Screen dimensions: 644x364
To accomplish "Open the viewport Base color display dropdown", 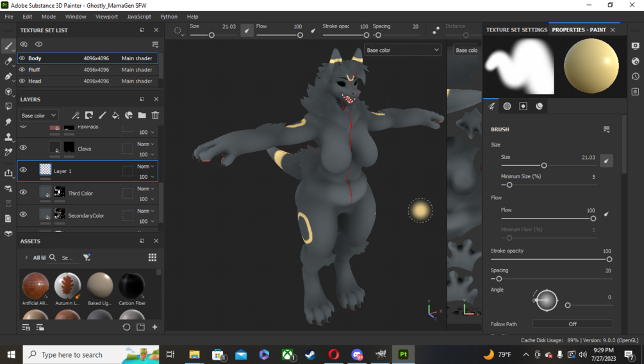I will (x=402, y=50).
